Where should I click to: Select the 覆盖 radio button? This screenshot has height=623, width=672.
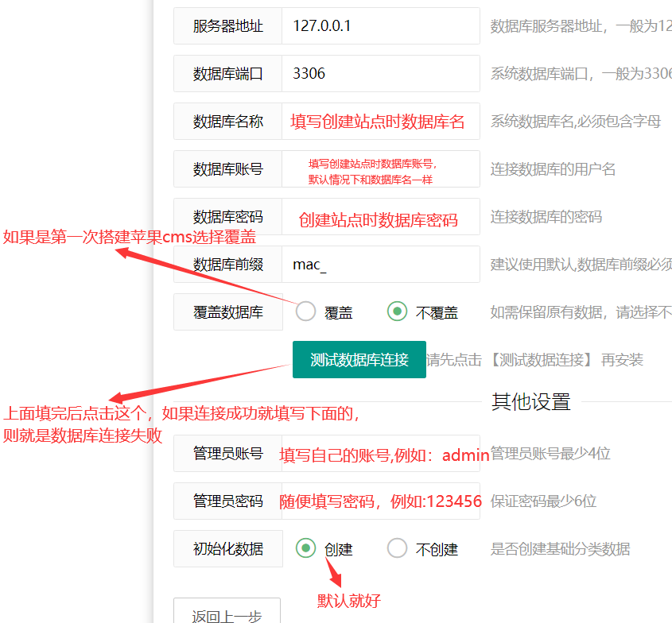[x=306, y=311]
